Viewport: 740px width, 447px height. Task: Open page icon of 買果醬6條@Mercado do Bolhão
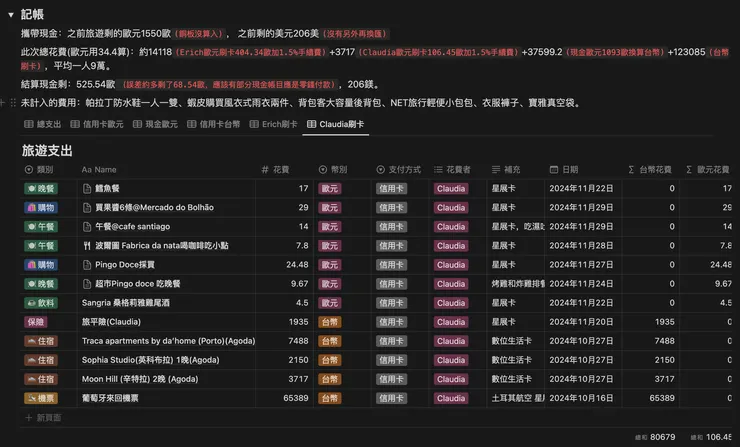click(x=87, y=208)
